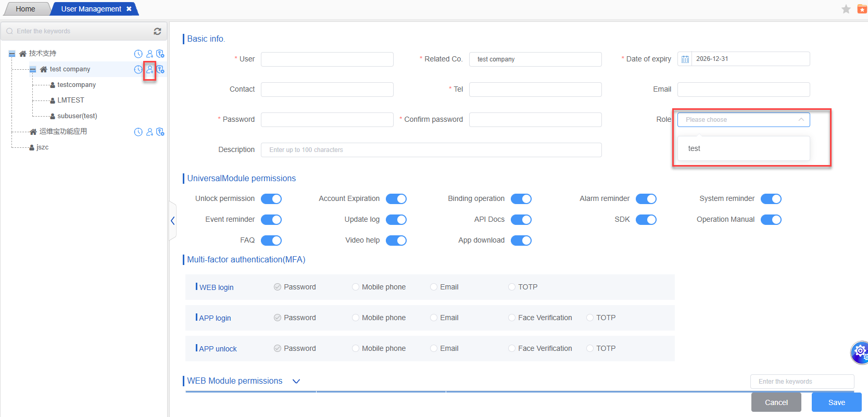
Task: Click the Save button
Action: (x=836, y=402)
